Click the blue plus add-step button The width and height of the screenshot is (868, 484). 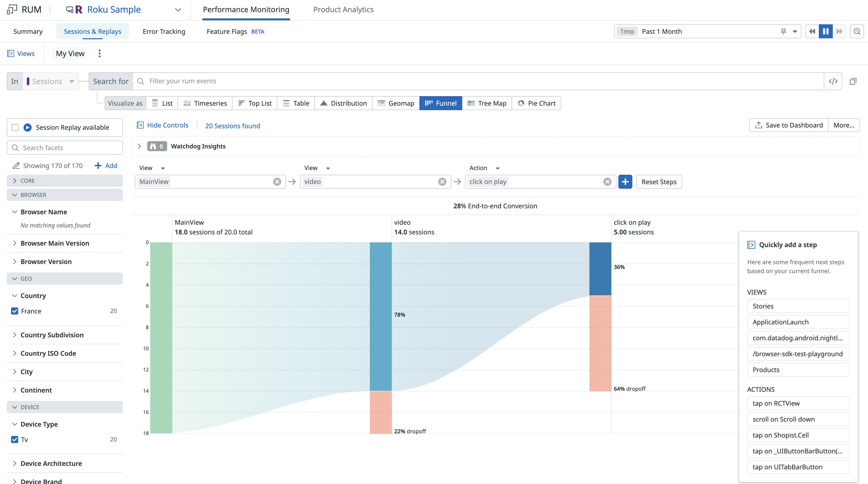(x=625, y=182)
